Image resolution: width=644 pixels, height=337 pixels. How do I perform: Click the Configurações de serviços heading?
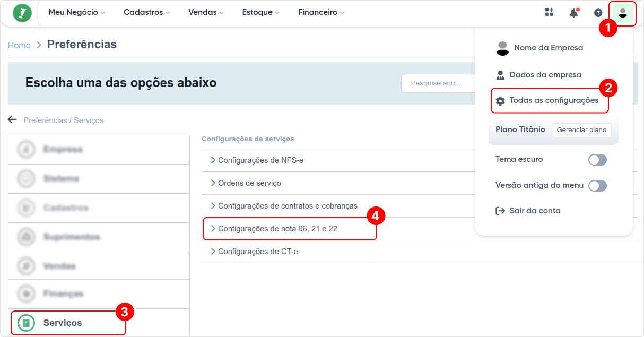pos(248,139)
